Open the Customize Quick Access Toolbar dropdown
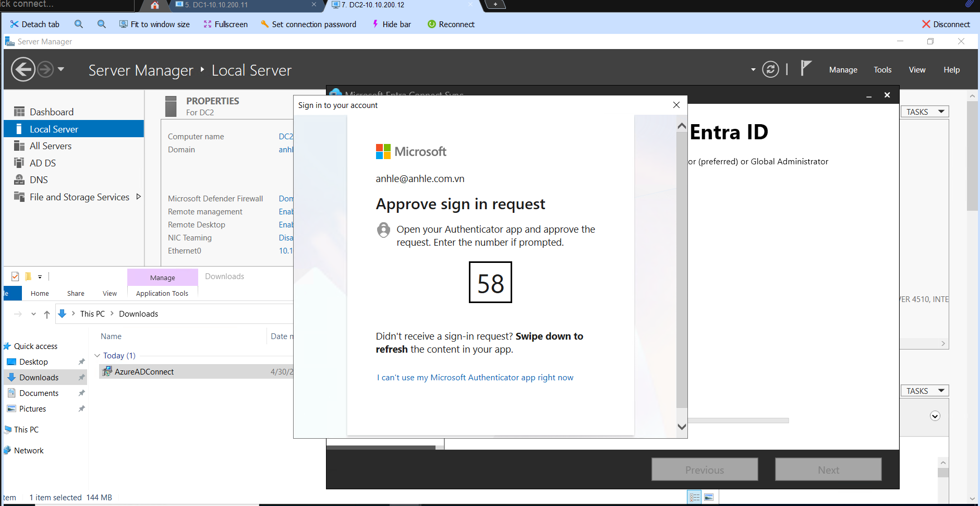The width and height of the screenshot is (980, 506). pos(40,276)
